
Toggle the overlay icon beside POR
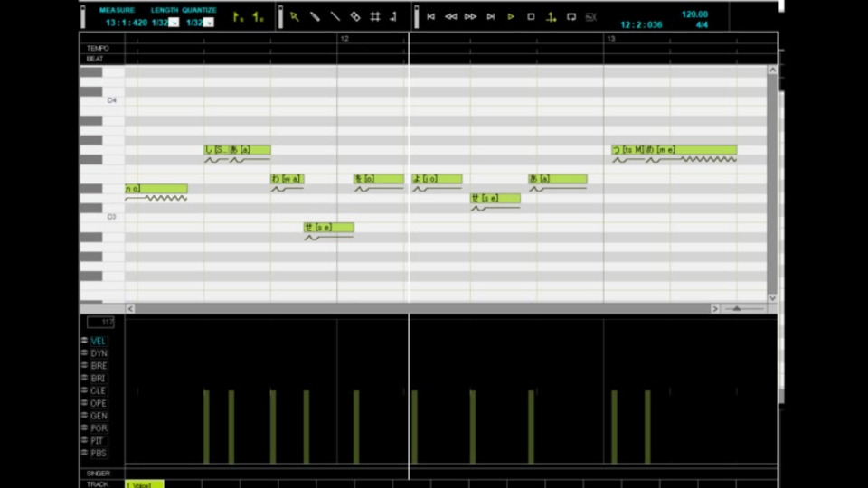pyautogui.click(x=85, y=427)
